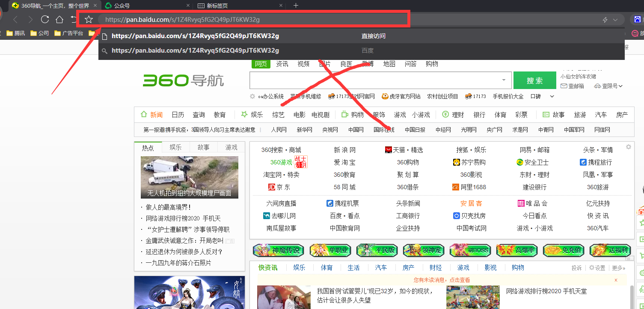Click the 免充值 game banner button
The image size is (644, 309).
tap(563, 250)
